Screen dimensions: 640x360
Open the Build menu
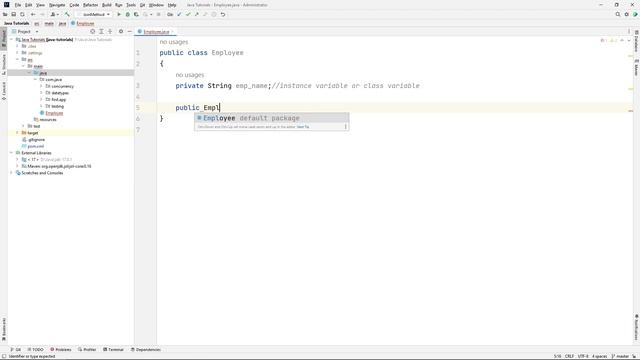[x=107, y=5]
